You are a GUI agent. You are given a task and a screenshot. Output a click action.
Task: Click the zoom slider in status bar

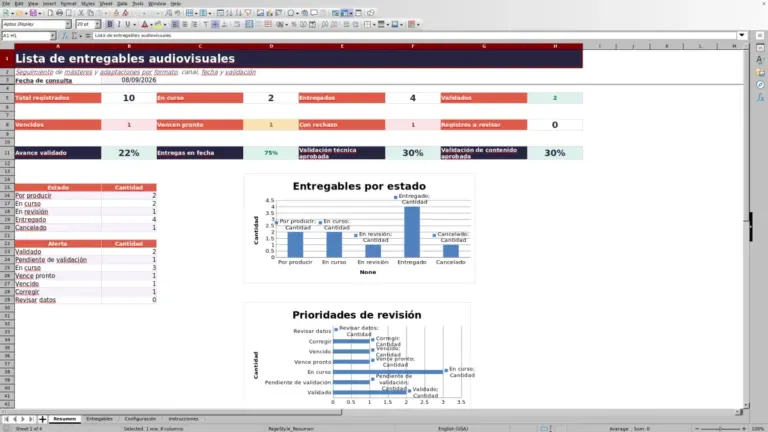click(720, 429)
